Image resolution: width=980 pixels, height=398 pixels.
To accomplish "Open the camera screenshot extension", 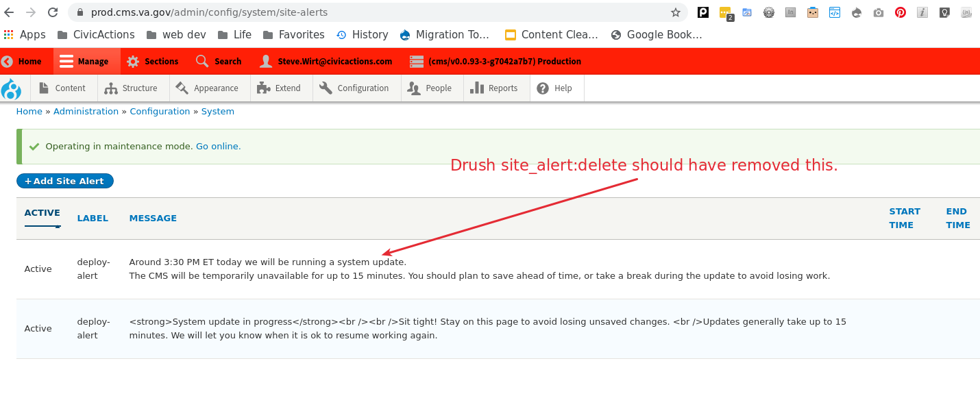I will pos(879,12).
